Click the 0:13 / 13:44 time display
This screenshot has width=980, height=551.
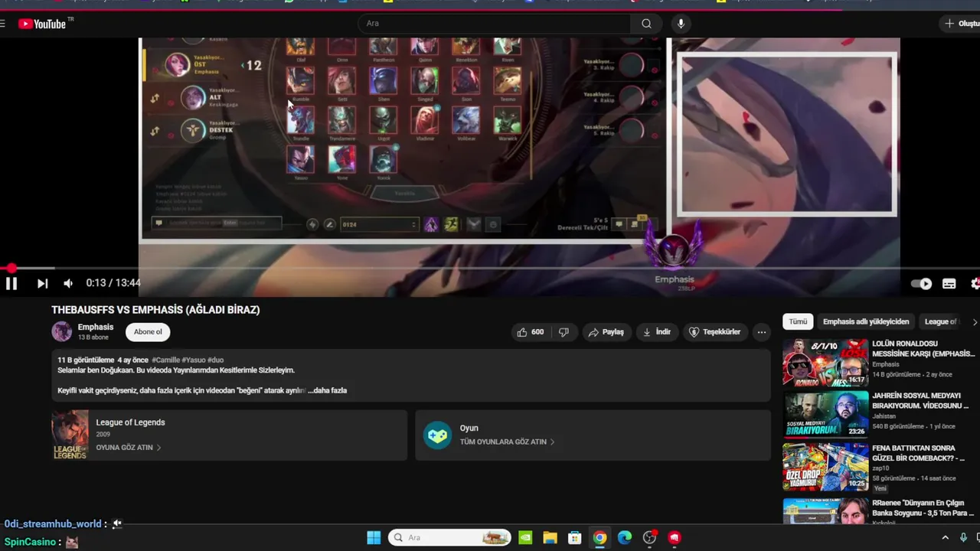pyautogui.click(x=113, y=283)
